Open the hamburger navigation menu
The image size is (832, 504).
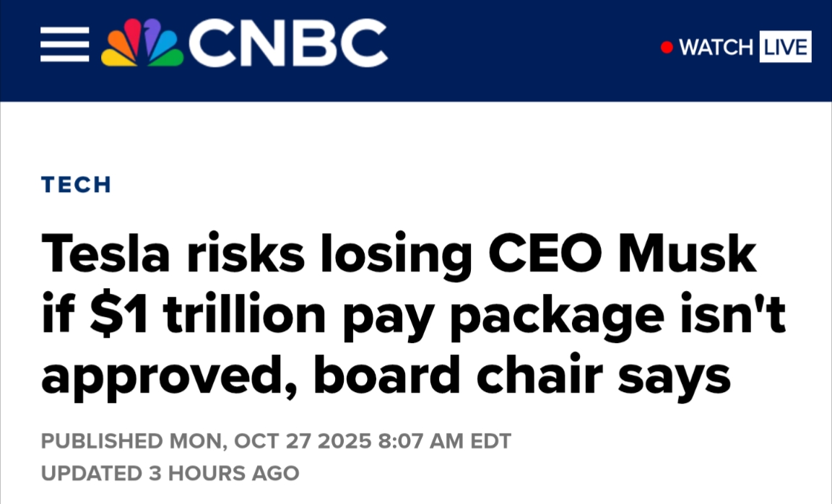click(x=64, y=45)
